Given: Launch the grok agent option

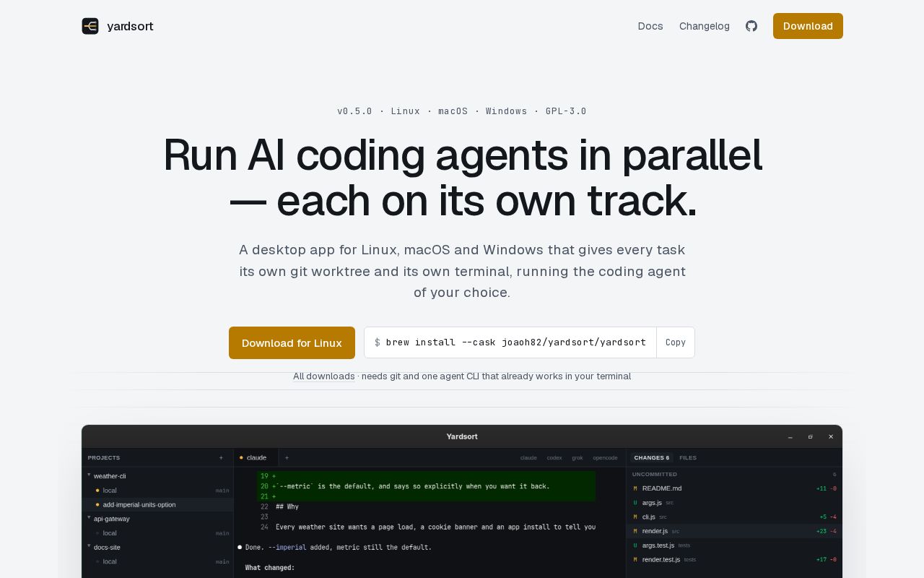Looking at the screenshot, I should pos(577,457).
